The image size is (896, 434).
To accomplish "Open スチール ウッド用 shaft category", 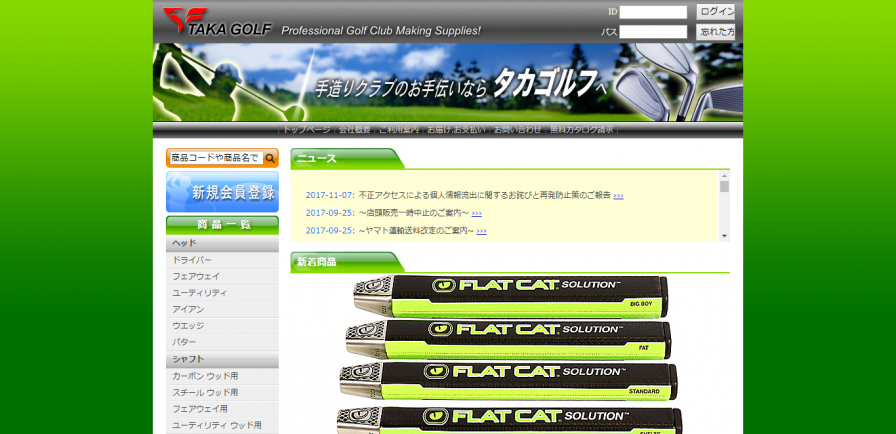I will tap(222, 393).
